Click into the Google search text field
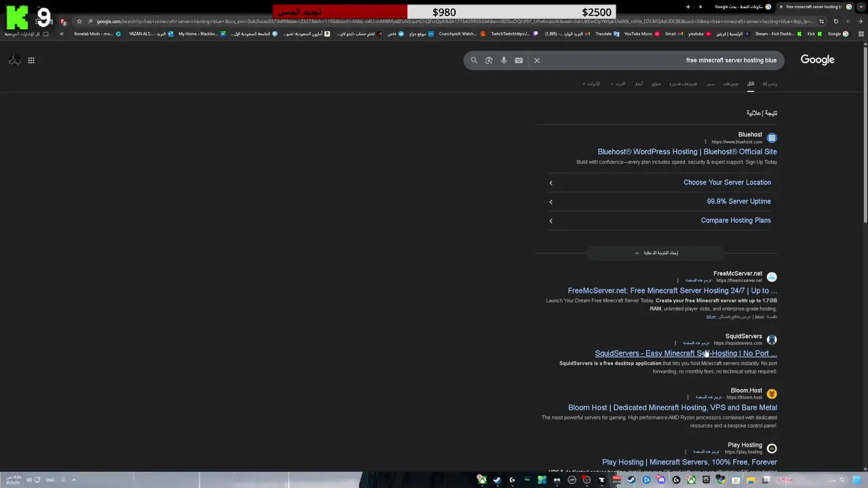The height and width of the screenshot is (488, 868). [x=661, y=60]
